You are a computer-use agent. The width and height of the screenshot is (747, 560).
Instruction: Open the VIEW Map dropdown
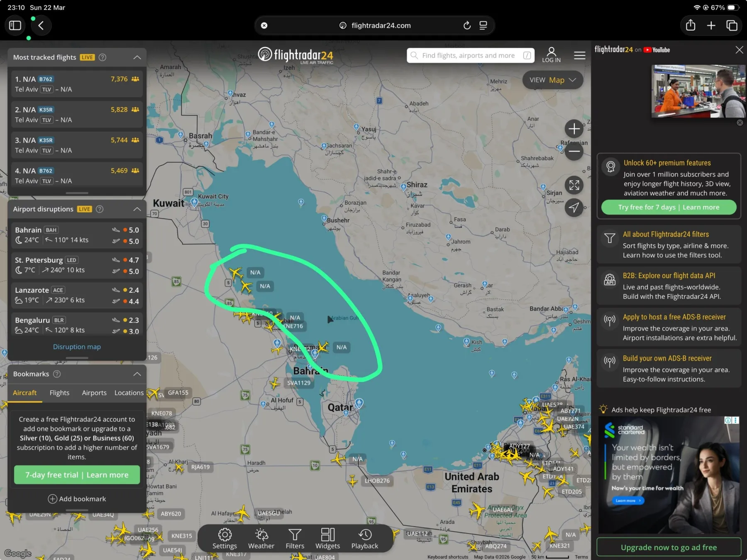click(x=552, y=80)
